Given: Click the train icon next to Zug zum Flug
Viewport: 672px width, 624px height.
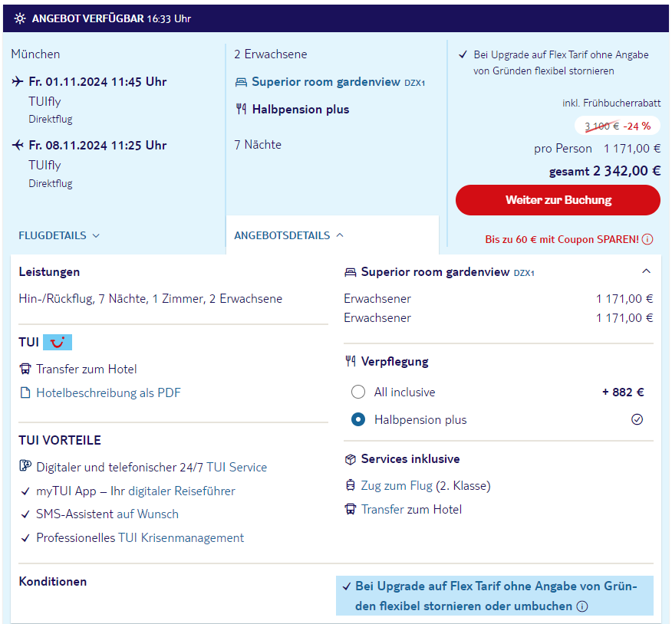Looking at the screenshot, I should coord(351,485).
